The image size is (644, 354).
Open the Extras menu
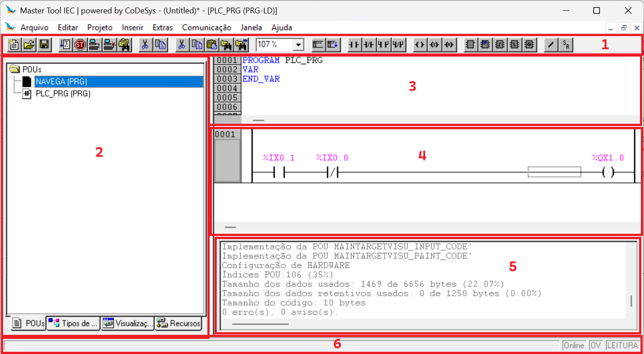[x=162, y=28]
